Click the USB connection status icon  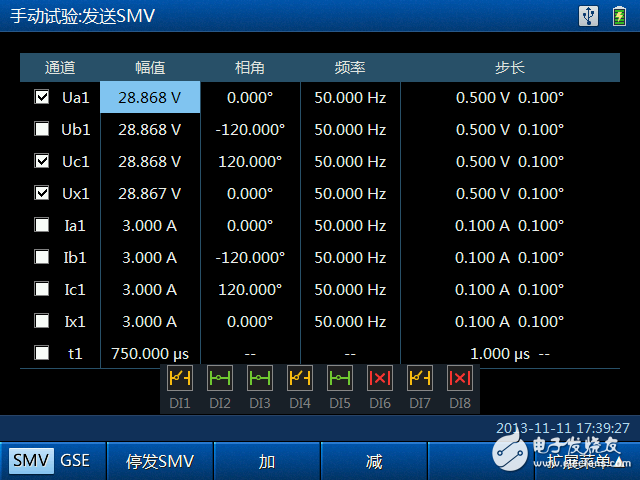pos(589,15)
